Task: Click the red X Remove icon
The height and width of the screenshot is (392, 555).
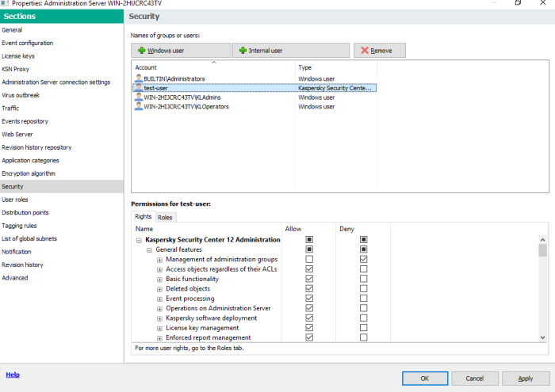Action: [365, 51]
